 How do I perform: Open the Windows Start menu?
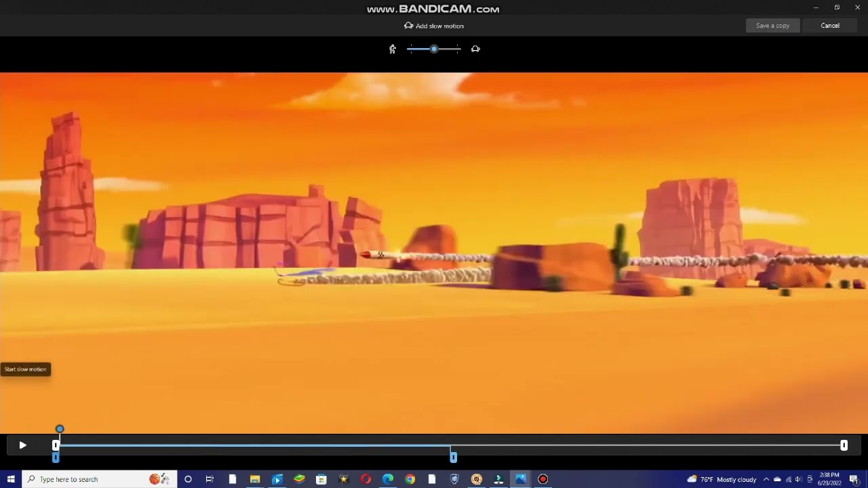pyautogui.click(x=11, y=479)
